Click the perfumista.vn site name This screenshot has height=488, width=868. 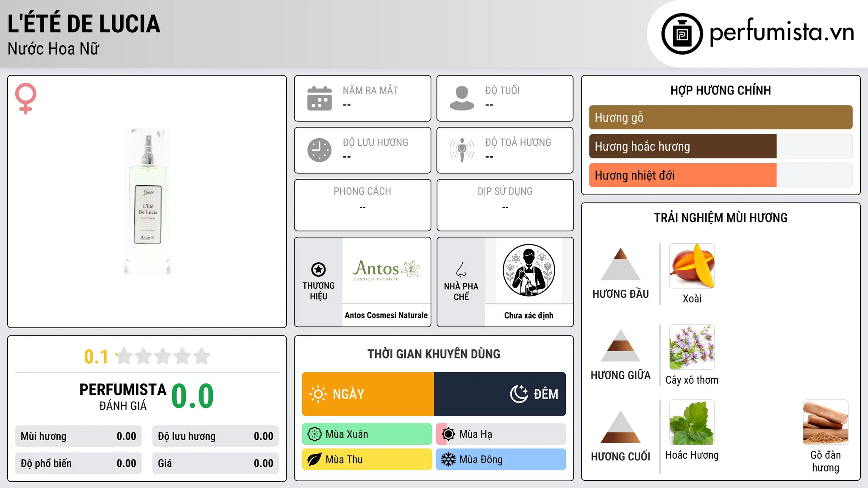[x=782, y=32]
